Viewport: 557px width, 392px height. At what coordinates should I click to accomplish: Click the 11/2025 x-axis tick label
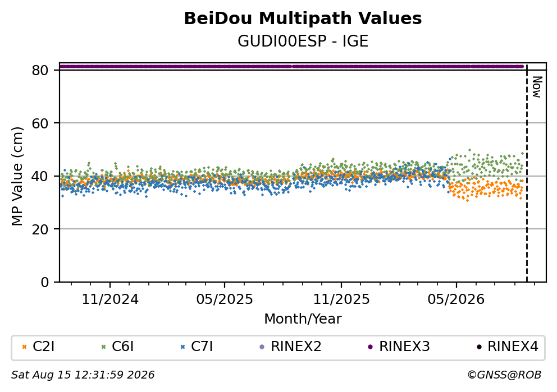coord(341,300)
